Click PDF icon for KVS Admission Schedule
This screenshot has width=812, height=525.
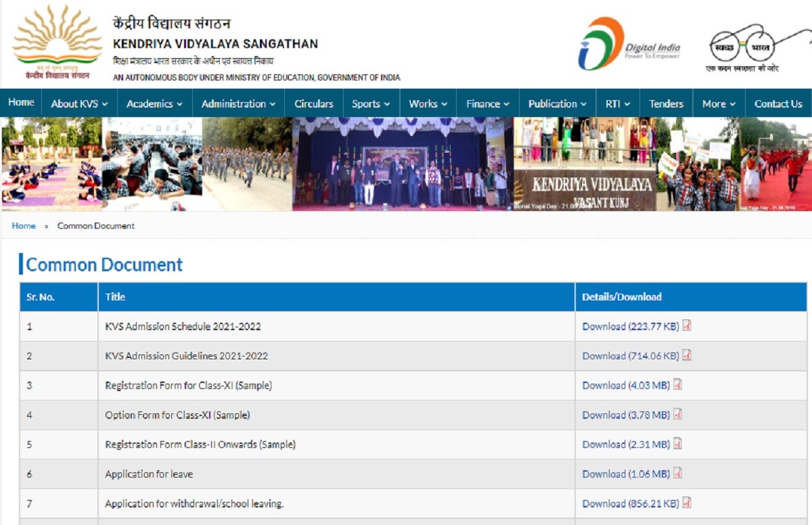[x=687, y=326]
